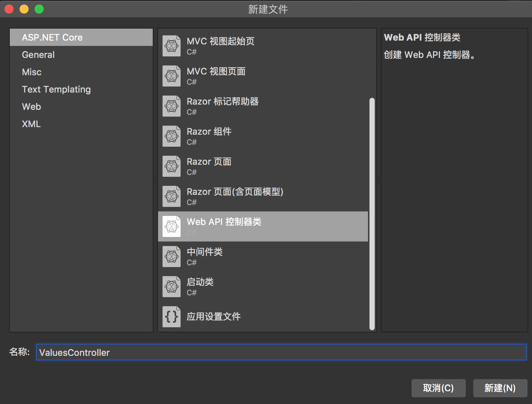Screen dimensions: 532x404
Task: Click the MVC 视图起始页 file icon
Action: [x=172, y=46]
